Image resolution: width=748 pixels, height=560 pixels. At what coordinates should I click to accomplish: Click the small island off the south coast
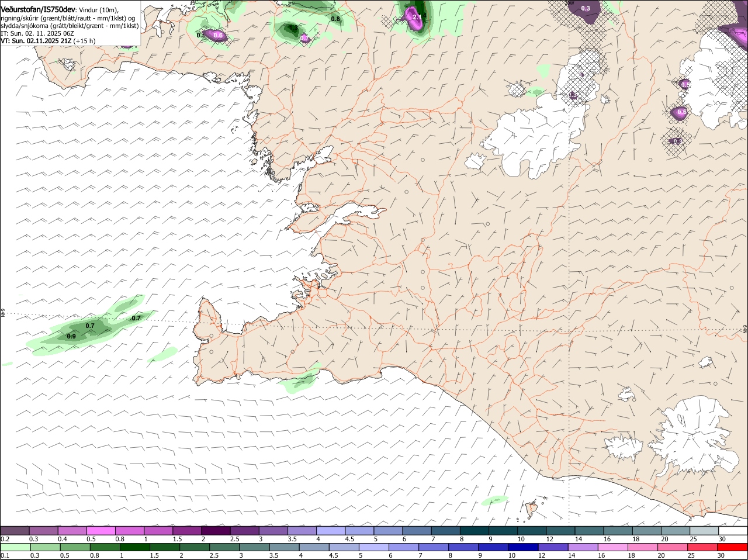531,510
